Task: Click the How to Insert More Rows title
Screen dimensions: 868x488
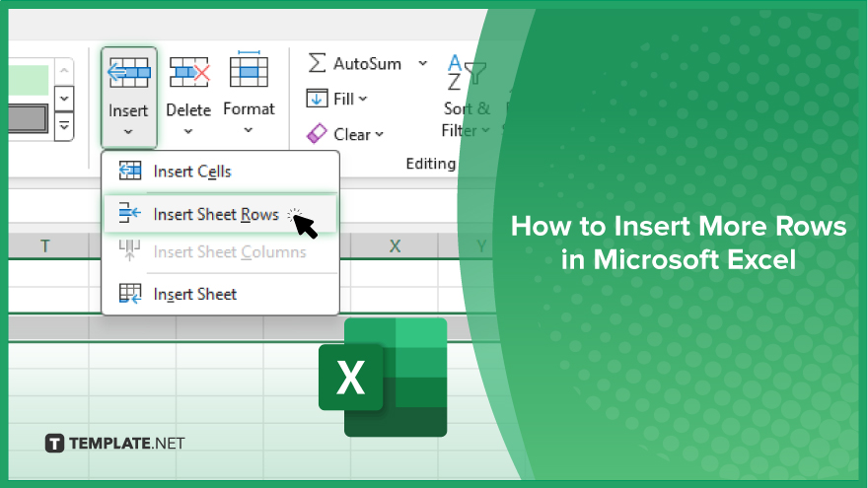Action: 679,243
